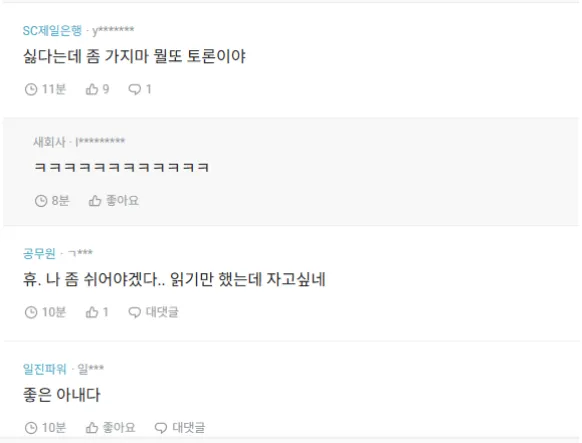
Task: Click the clock icon beside 8분
Action: click(41, 201)
